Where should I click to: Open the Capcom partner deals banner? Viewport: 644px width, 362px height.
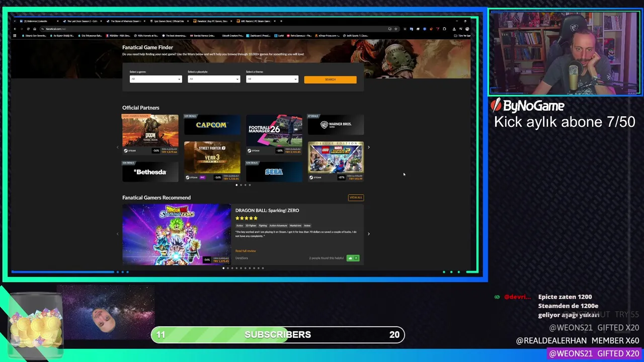tap(212, 125)
